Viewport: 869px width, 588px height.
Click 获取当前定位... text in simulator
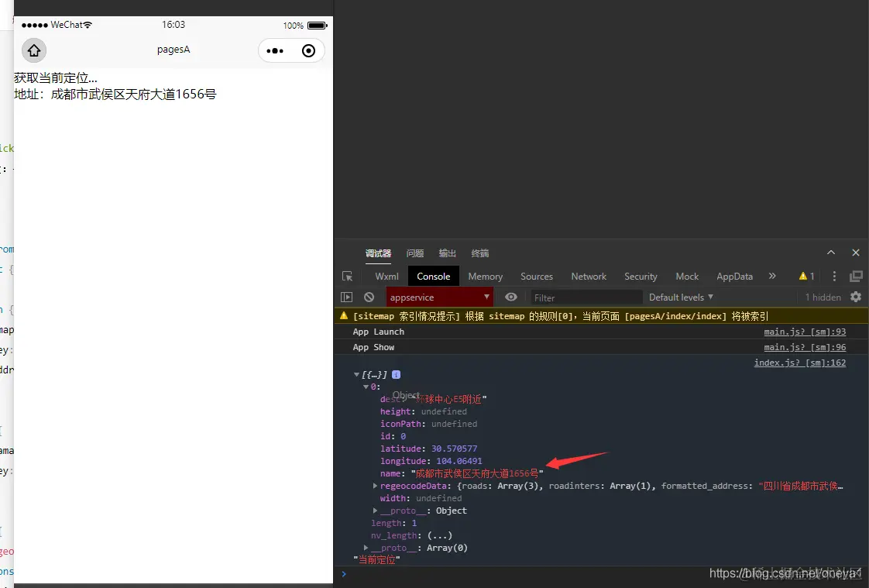(56, 78)
